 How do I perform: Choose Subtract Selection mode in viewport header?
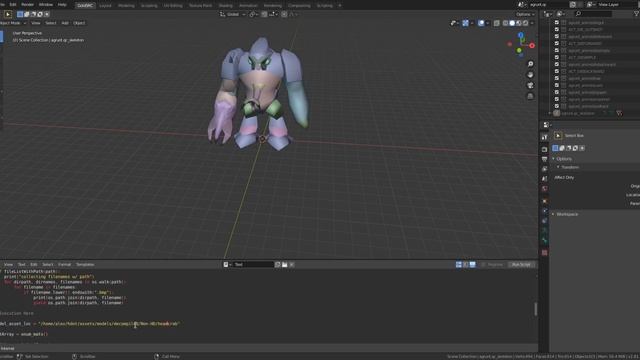pyautogui.click(x=33, y=14)
